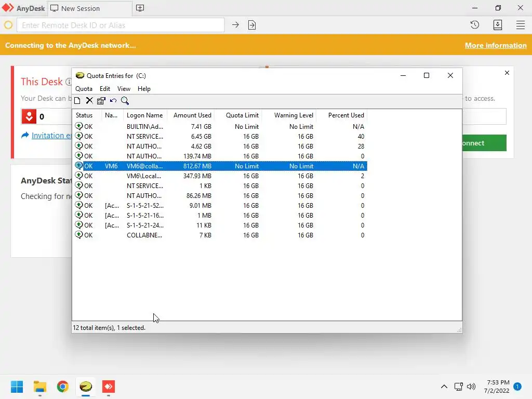This screenshot has width=532, height=399.
Task: Select the S-1-5-21-16... entry
Action: coord(220,215)
